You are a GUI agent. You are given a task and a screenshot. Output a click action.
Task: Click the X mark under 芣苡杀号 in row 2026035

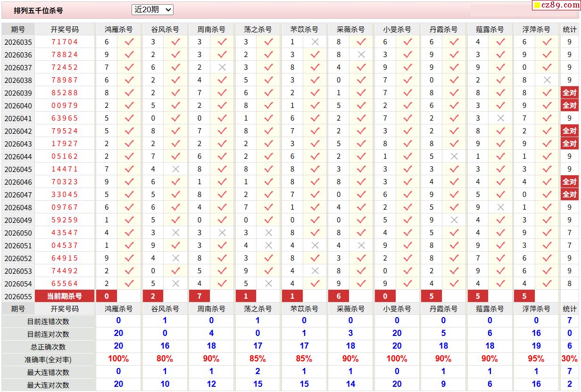coord(315,42)
